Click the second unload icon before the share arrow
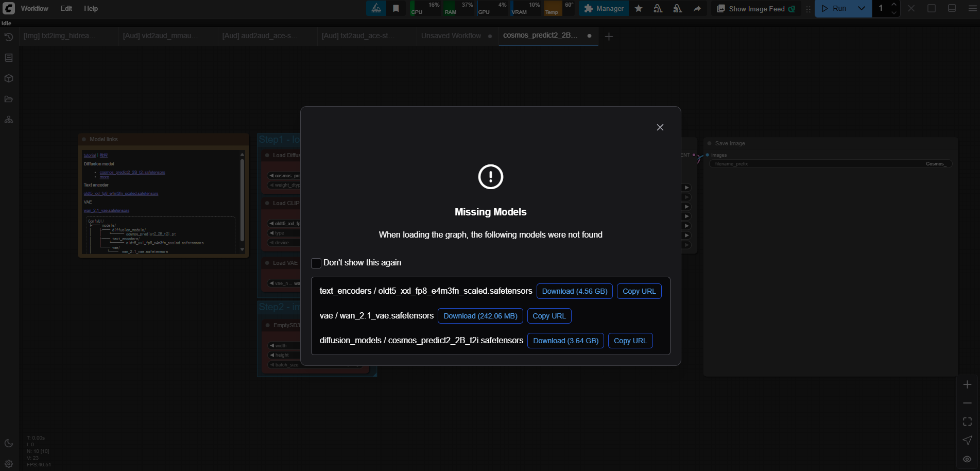 click(678, 8)
